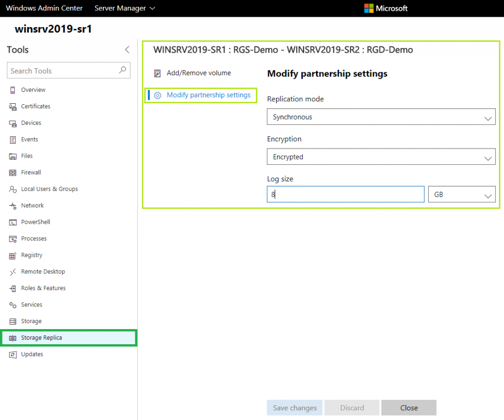Open the Registry tool icon
This screenshot has width=504, height=420.
(12, 255)
